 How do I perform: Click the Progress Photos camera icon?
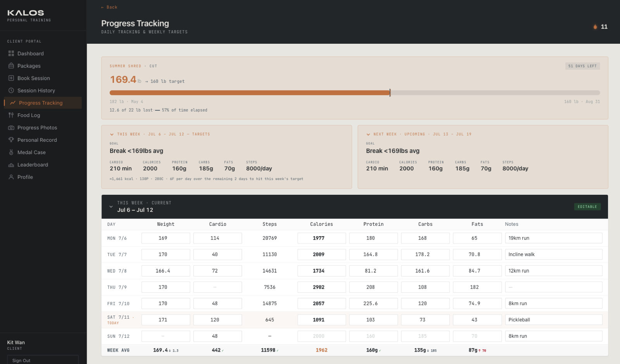[x=11, y=128]
